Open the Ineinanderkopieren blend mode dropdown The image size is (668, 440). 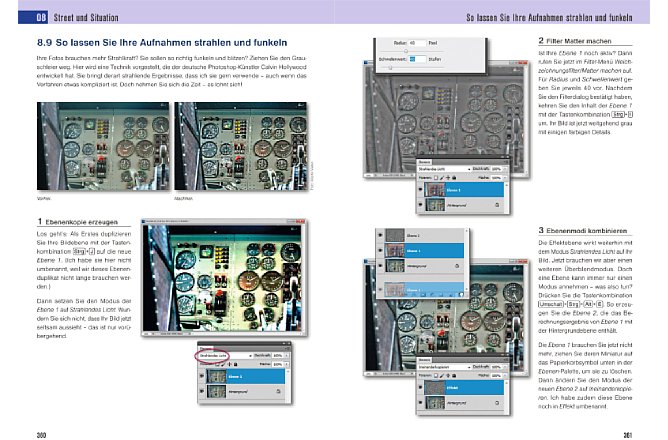coord(444,367)
